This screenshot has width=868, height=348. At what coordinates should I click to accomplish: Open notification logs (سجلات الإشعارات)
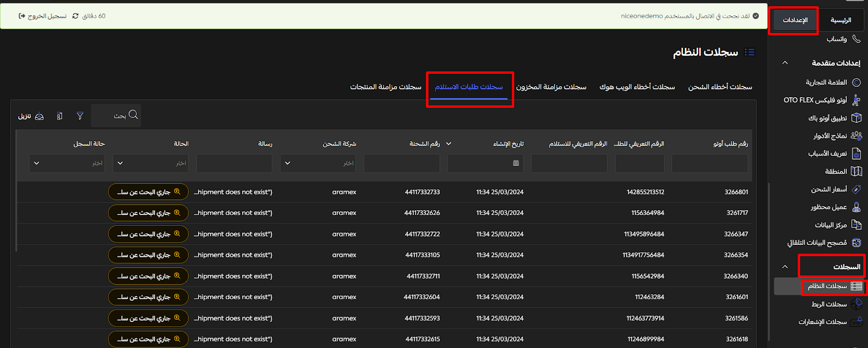[830, 322]
